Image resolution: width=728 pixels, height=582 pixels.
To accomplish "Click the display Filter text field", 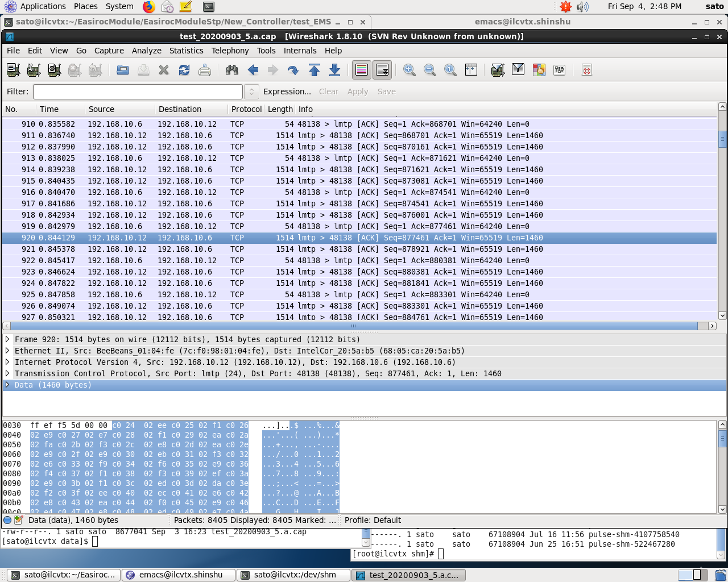I will pos(138,92).
